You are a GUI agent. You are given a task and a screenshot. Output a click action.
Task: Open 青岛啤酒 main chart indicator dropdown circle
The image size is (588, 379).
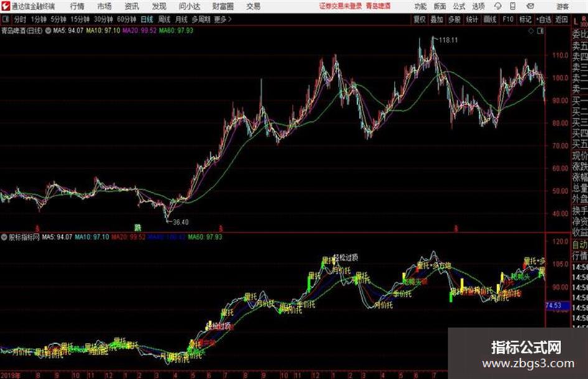[x=48, y=30]
